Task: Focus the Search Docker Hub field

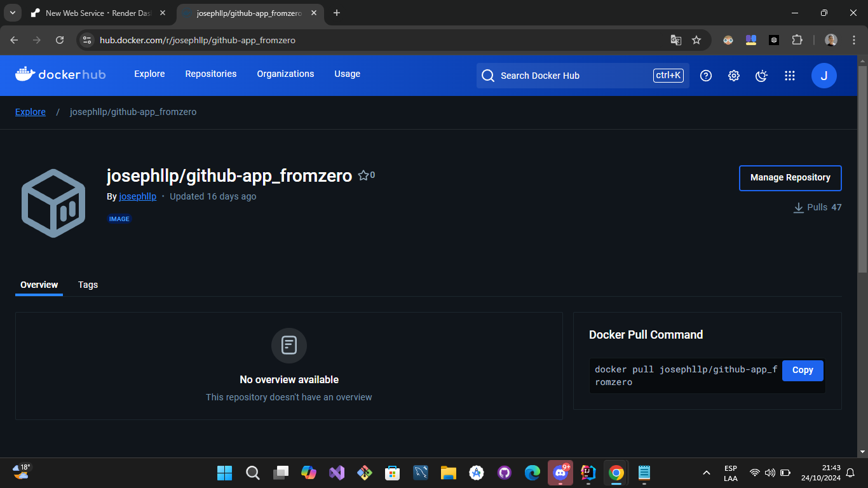Action: pyautogui.click(x=583, y=76)
